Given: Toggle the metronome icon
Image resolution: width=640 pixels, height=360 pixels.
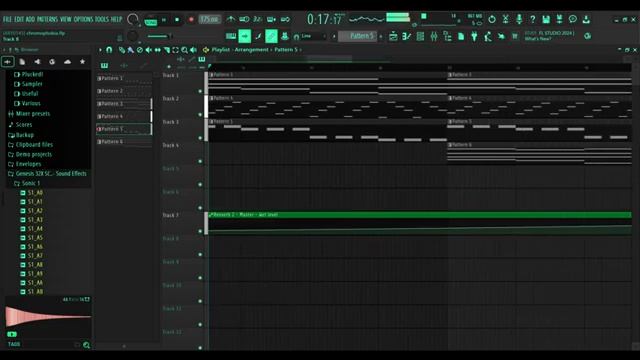Looking at the screenshot, I should pos(231,19).
